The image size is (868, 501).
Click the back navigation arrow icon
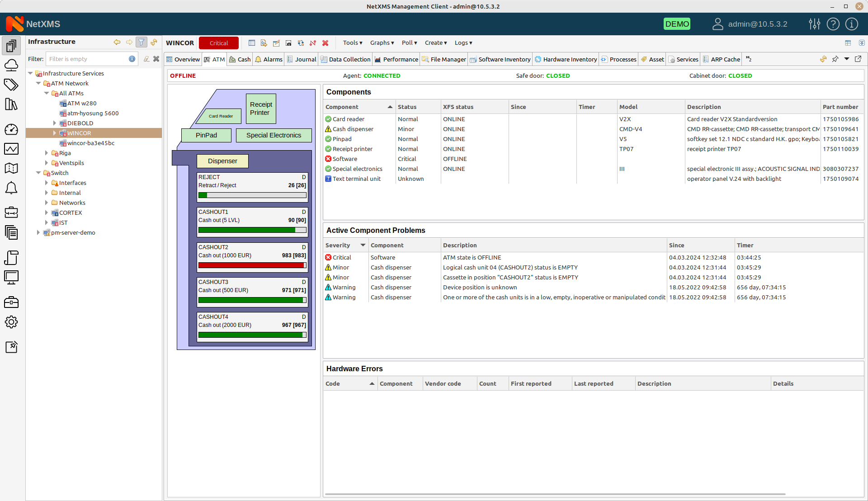coord(117,42)
